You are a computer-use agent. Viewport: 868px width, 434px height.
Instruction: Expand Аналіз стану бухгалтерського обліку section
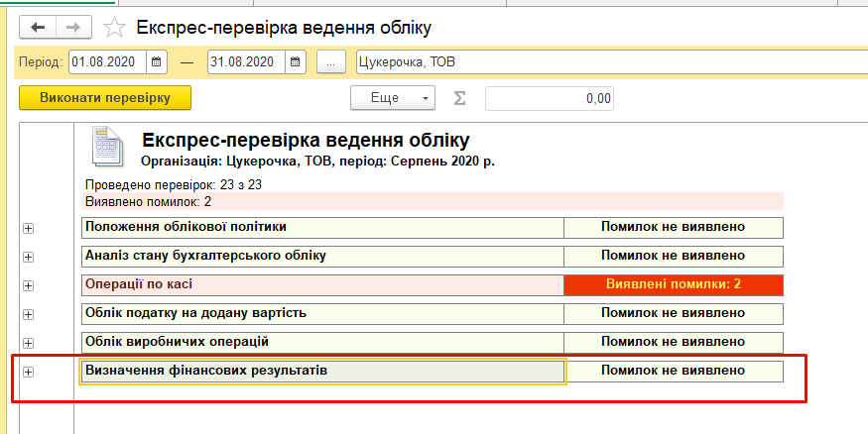[x=28, y=257]
